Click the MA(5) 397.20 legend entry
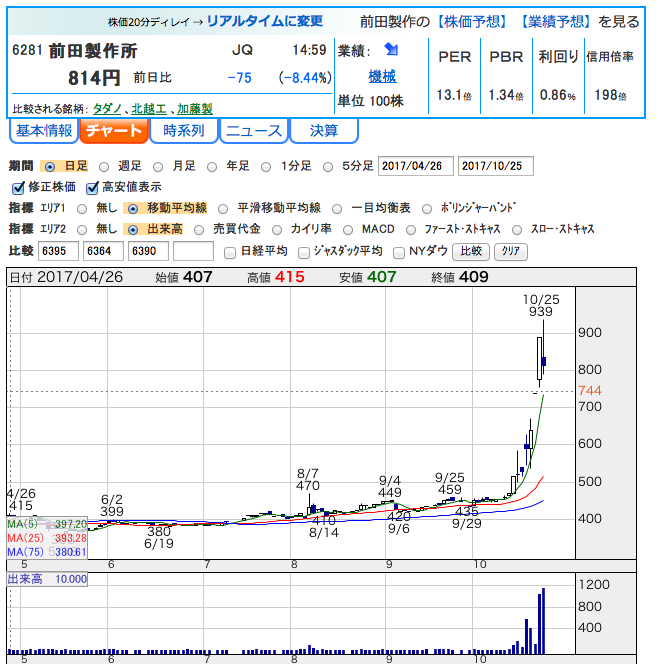 tap(47, 524)
